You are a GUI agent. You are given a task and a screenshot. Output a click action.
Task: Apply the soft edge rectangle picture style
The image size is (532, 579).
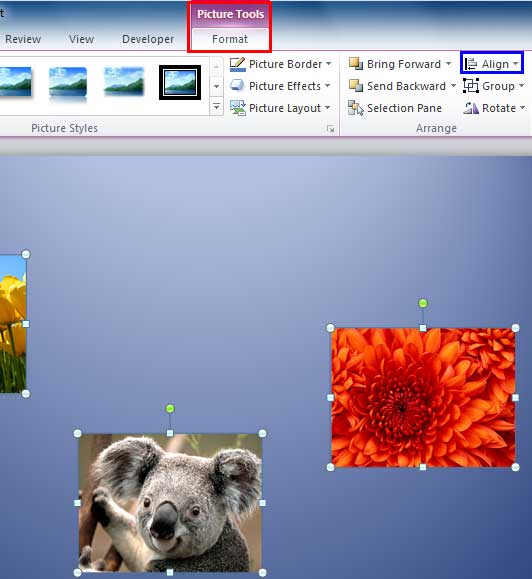point(124,82)
